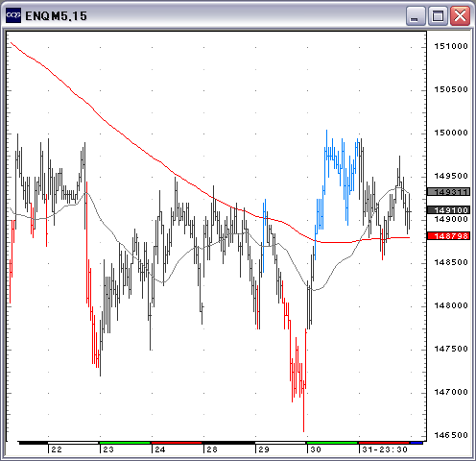
Task: Click the blue session segment at axis end
Action: click(416, 443)
